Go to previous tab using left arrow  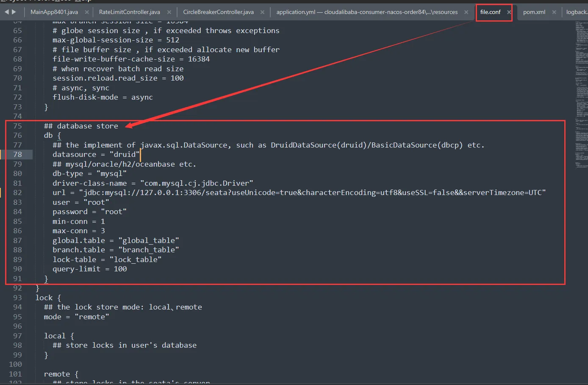6,12
